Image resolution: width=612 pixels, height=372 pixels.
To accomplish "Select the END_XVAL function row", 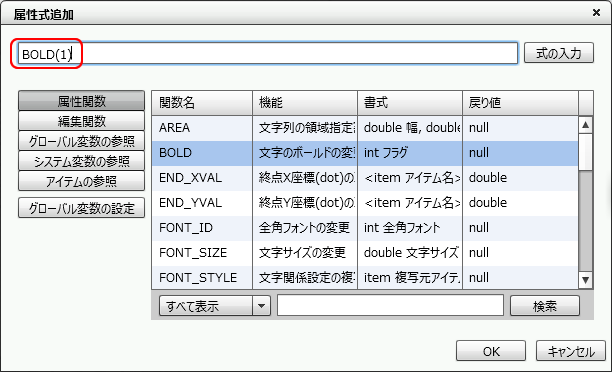I will click(x=365, y=178).
